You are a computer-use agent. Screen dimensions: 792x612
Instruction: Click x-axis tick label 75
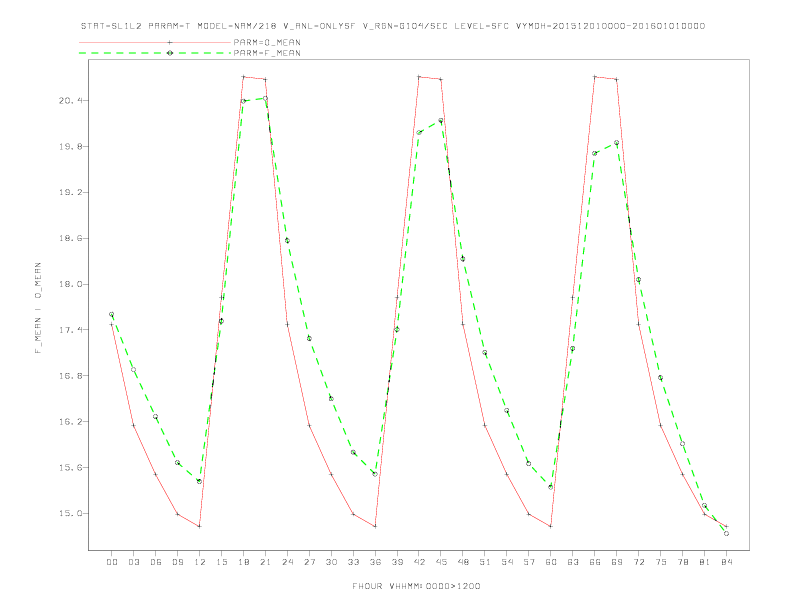coord(661,562)
